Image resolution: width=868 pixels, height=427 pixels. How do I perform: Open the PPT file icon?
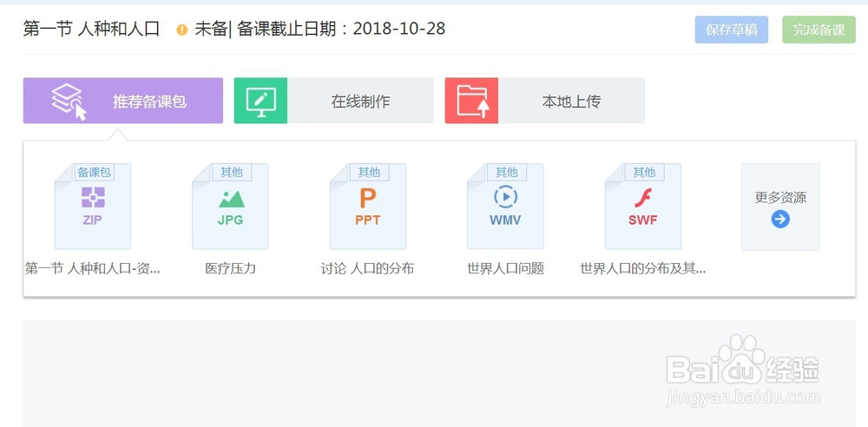(x=368, y=206)
